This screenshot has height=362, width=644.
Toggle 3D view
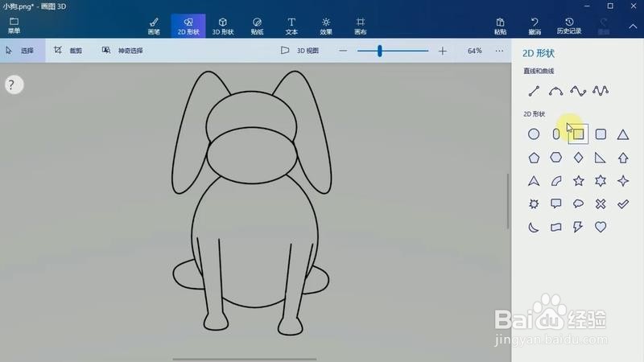pos(299,51)
